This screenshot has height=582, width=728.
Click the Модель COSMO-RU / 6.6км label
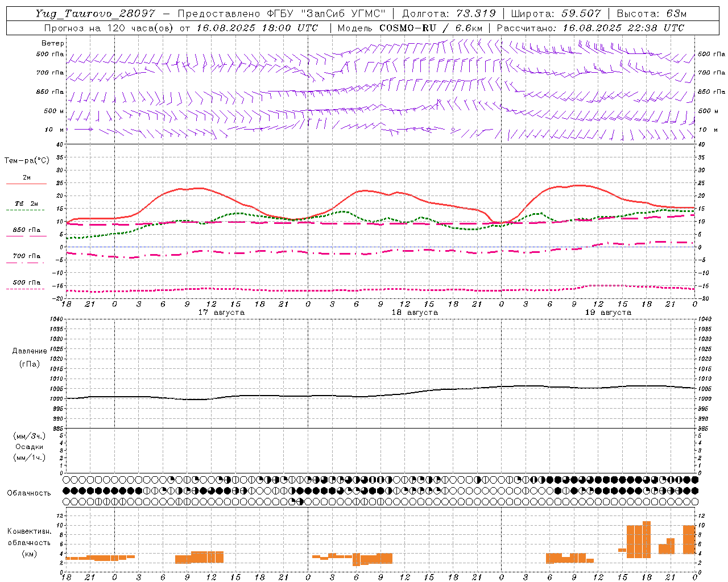410,28
